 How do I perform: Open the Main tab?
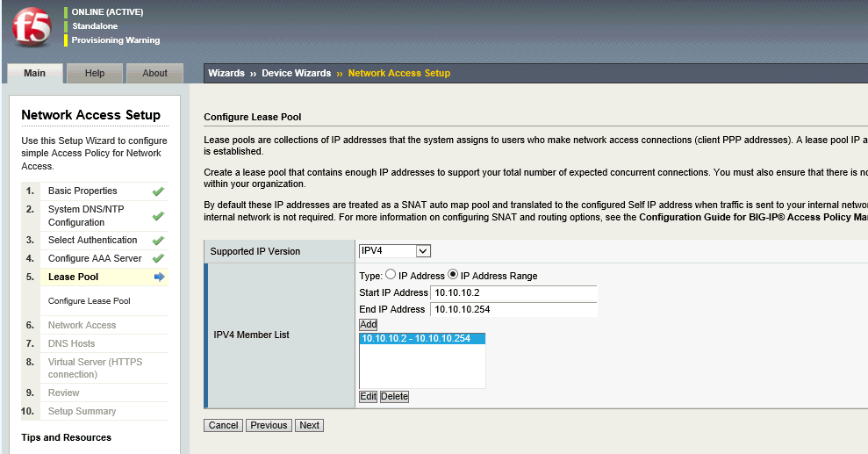point(34,73)
